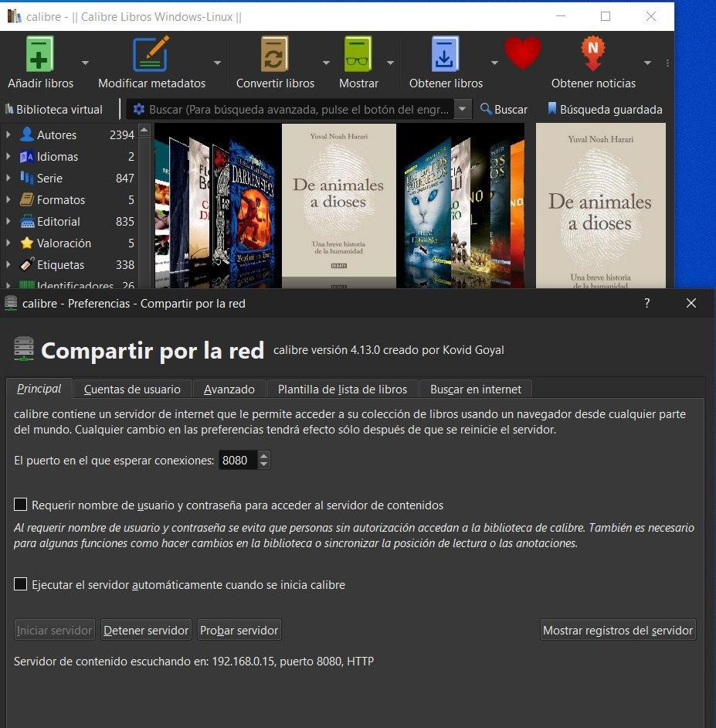716x728 pixels.
Task: Click the main search text field
Action: (x=299, y=109)
